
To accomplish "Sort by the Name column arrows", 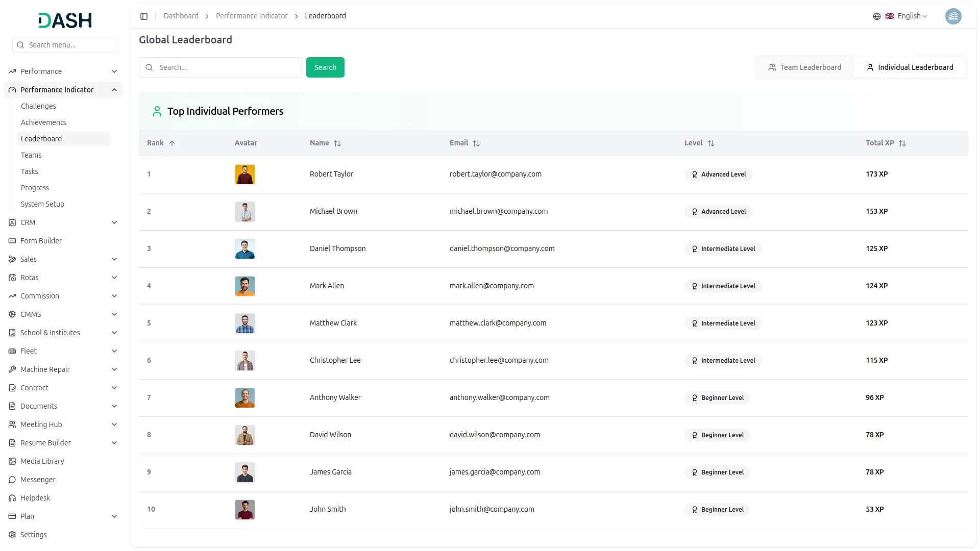I will click(337, 143).
